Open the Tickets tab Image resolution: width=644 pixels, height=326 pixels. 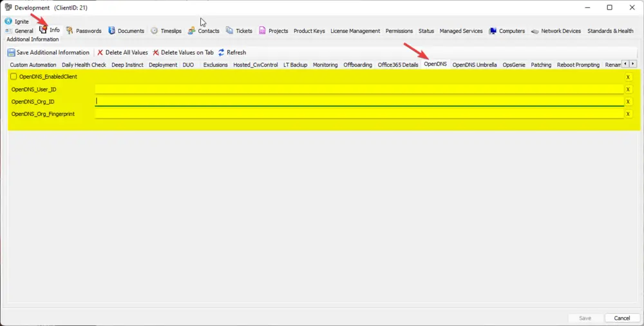click(x=239, y=31)
